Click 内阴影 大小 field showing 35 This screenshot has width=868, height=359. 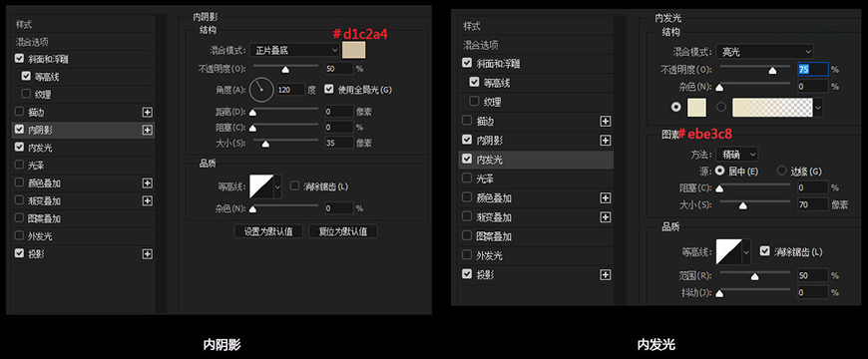click(339, 143)
